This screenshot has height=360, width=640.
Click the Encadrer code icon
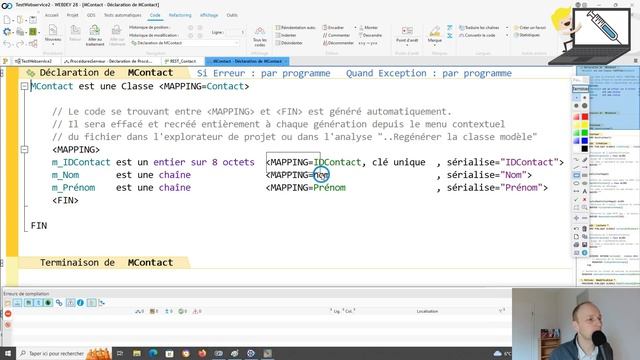click(x=325, y=27)
